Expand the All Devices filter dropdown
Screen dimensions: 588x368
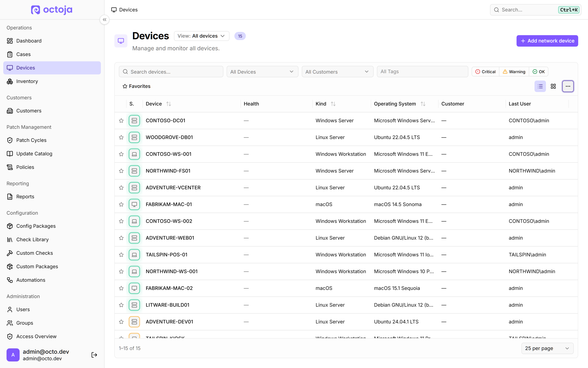coord(262,72)
